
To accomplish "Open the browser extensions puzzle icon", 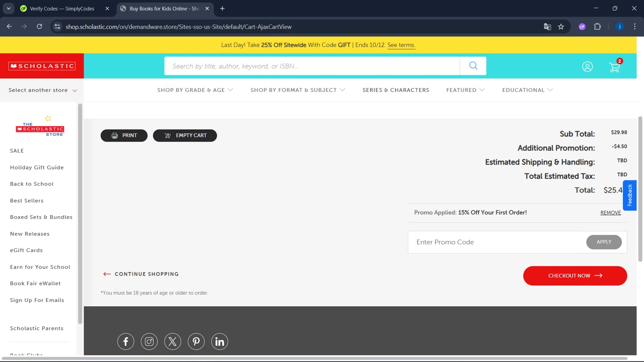I will (x=597, y=27).
